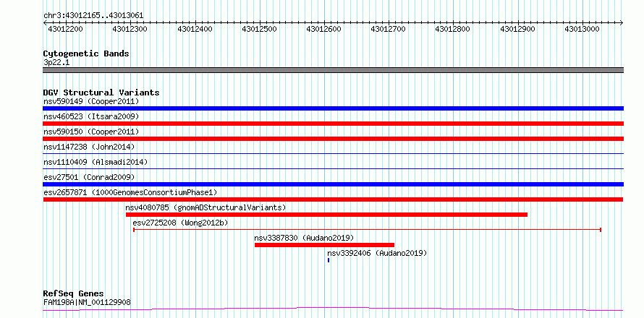Open the esv2725208 (Wong2012b) label
This screenshot has height=318, width=644.
(180, 223)
